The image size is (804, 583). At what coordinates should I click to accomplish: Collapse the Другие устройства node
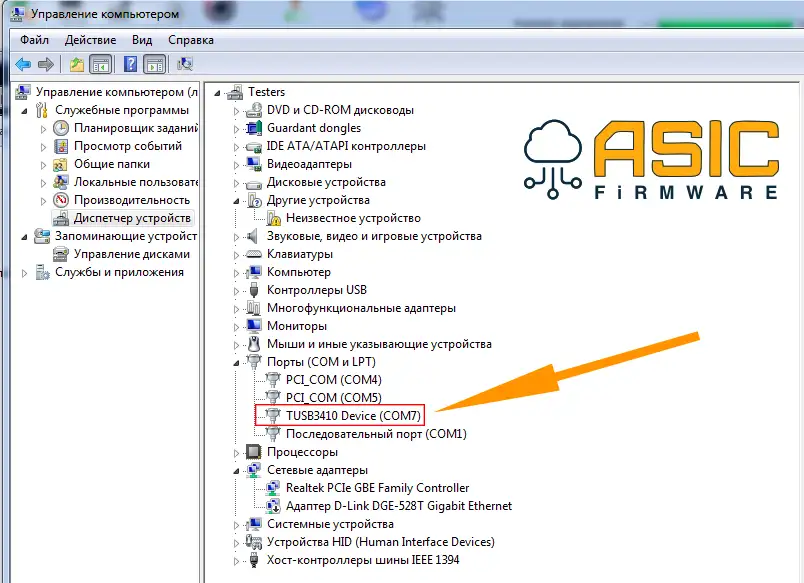(x=236, y=202)
